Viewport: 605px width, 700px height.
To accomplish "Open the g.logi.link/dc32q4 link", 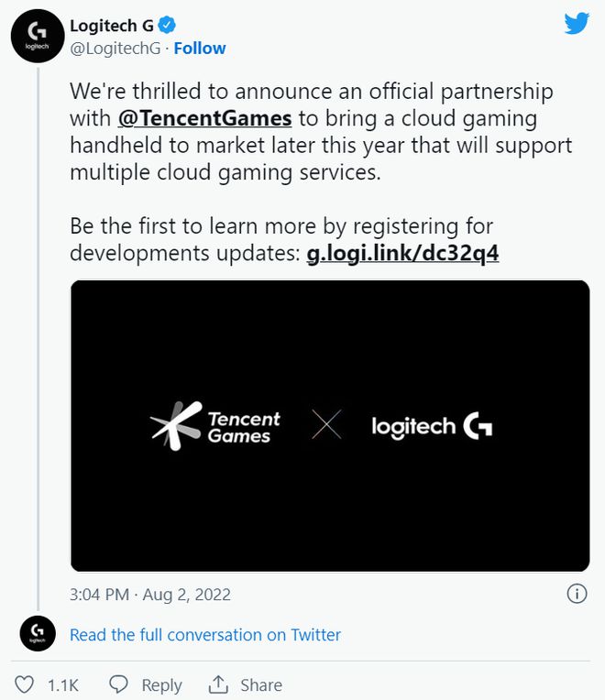I will tap(402, 254).
